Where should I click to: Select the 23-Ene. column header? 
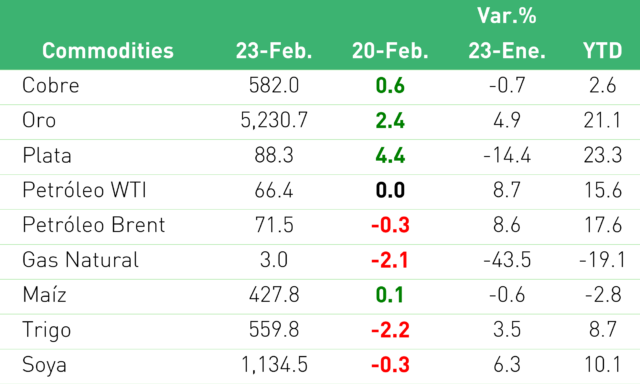tap(507, 51)
